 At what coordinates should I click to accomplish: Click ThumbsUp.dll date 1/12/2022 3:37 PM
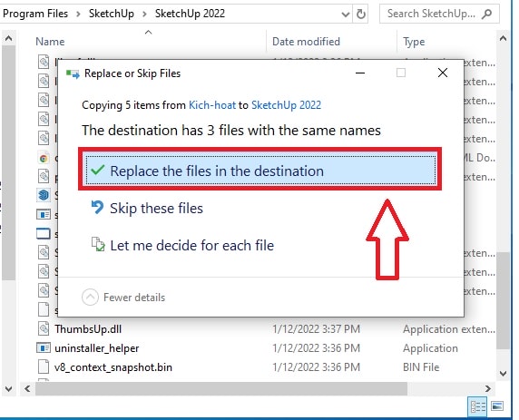(316, 329)
